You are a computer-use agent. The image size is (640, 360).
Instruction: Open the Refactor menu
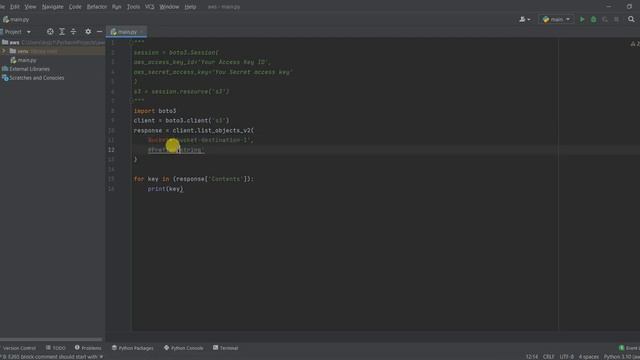coord(97,7)
